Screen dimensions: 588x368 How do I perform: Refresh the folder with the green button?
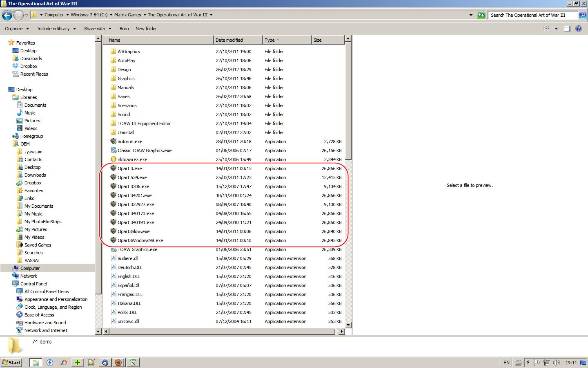(481, 15)
